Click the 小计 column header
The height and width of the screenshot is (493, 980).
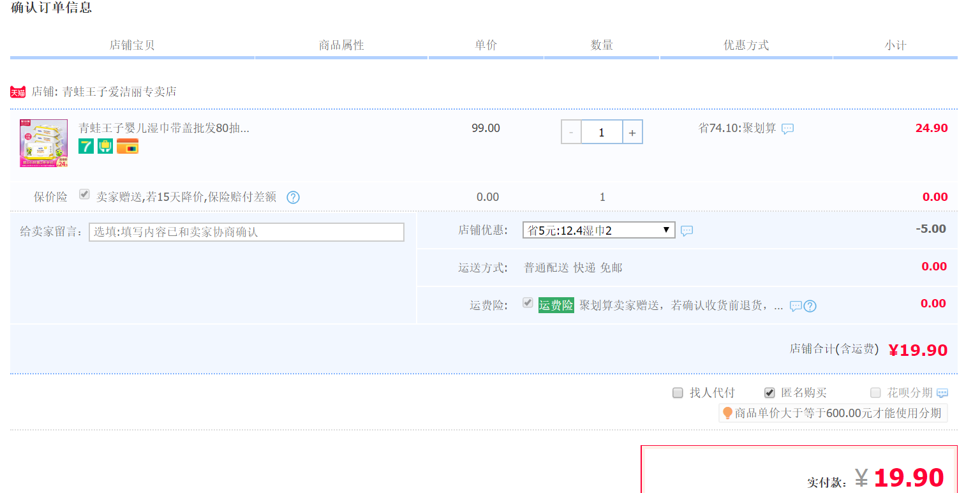pos(895,45)
